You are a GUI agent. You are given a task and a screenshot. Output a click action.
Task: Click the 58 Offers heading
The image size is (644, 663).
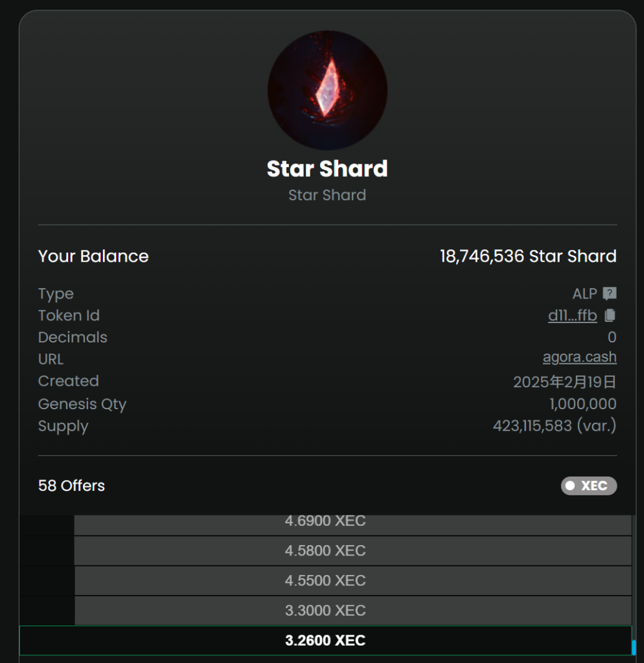71,486
